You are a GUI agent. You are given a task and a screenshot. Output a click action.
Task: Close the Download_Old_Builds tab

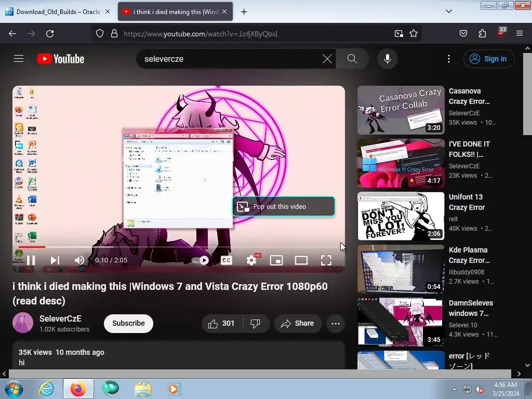(x=107, y=11)
